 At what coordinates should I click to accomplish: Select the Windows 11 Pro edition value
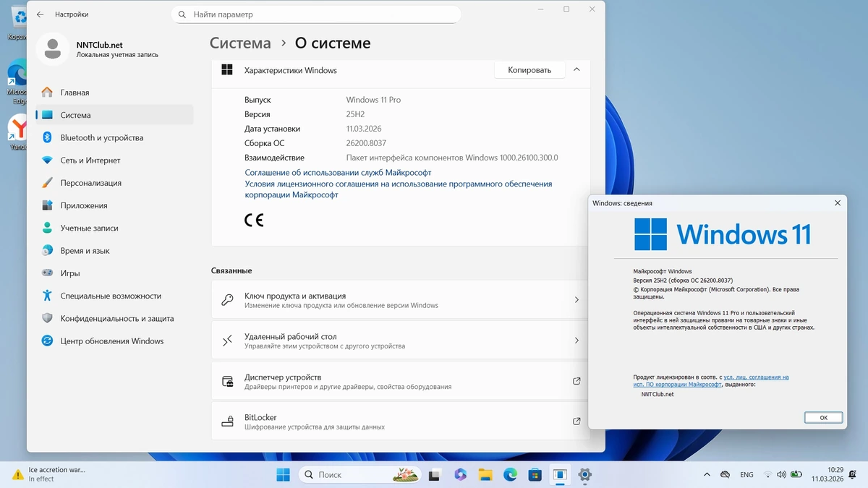point(373,100)
